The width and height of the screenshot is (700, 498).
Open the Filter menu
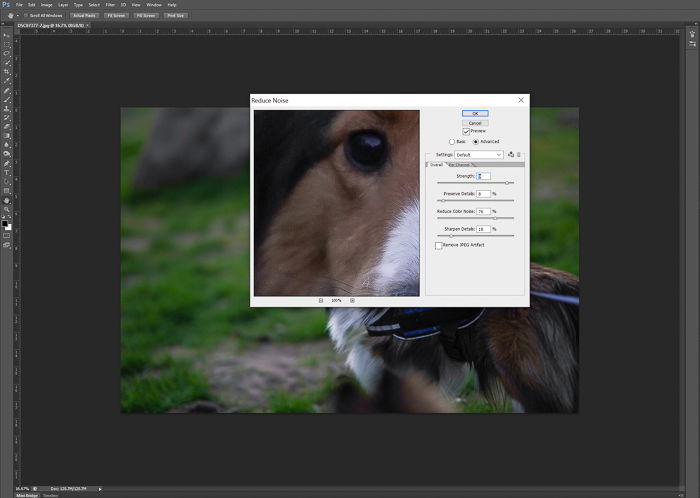point(110,5)
